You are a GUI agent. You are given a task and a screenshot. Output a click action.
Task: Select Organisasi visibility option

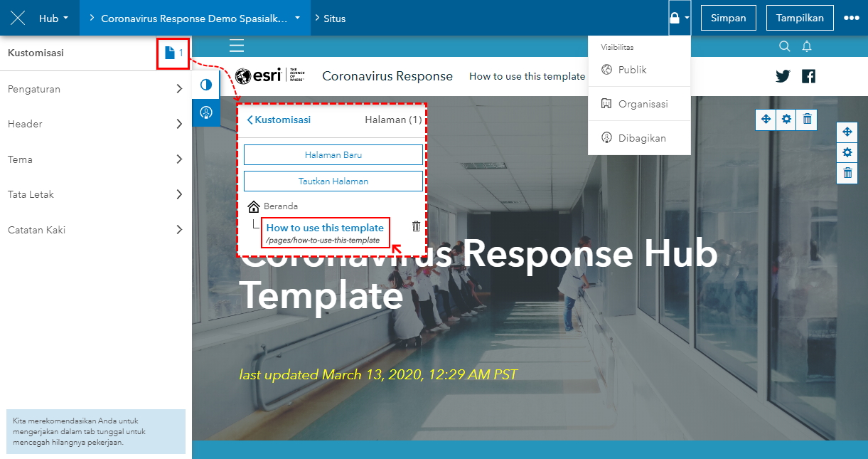click(x=639, y=104)
